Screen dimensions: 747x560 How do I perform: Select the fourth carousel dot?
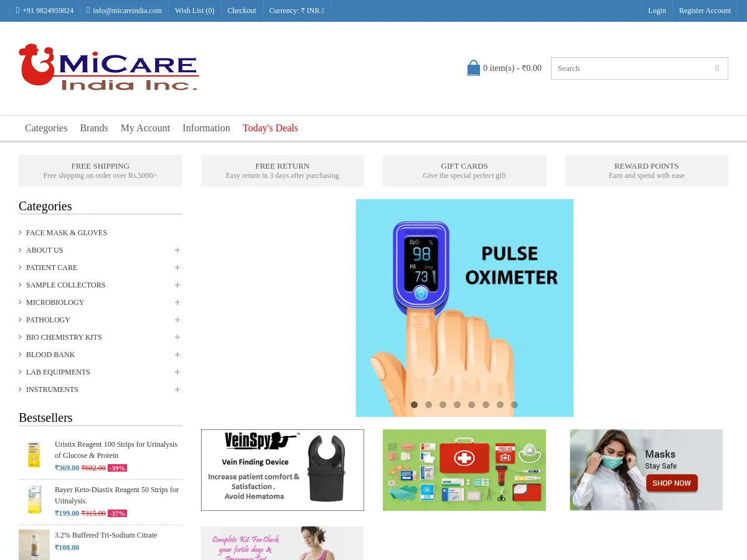click(458, 404)
